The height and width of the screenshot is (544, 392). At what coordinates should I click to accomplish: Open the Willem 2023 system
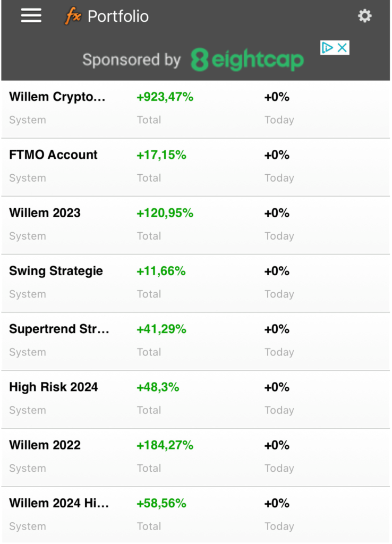coord(45,212)
